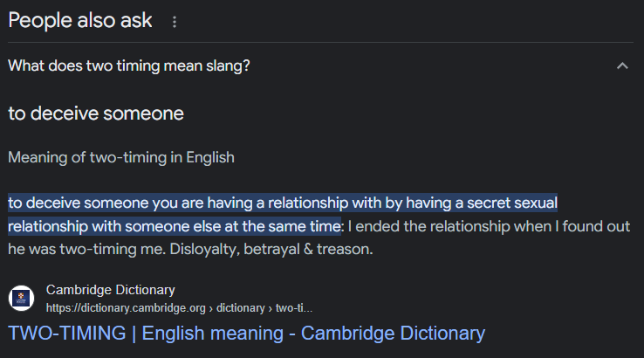The height and width of the screenshot is (358, 644).
Task: Click the word "slang?" in the question
Action: [x=230, y=66]
